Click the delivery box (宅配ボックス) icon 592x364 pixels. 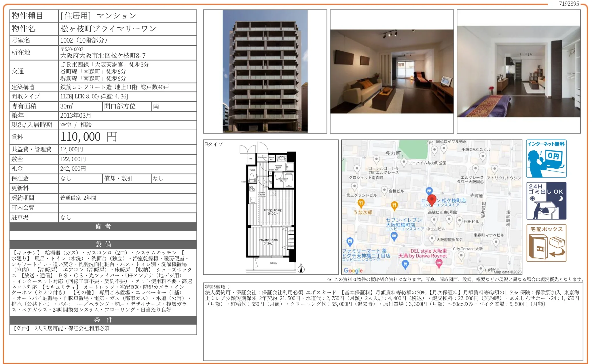546,243
